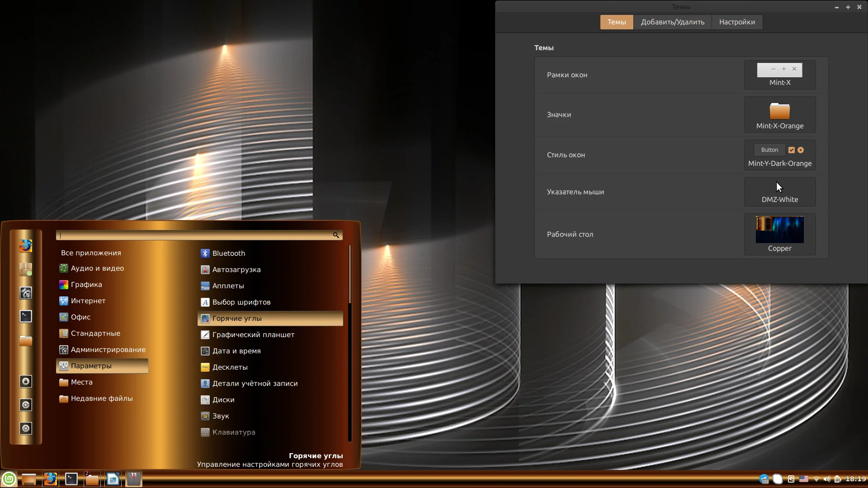
Task: Open the Telegram tray icon
Action: click(764, 479)
